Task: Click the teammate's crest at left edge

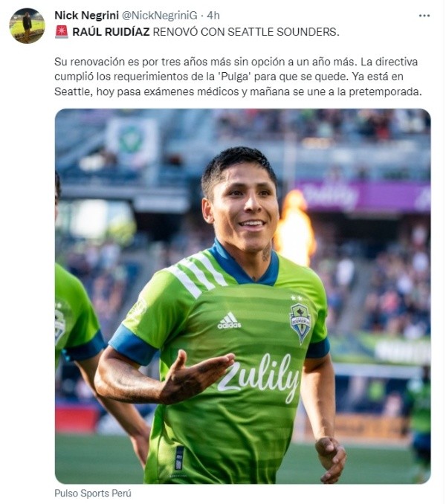Action: 59,326
